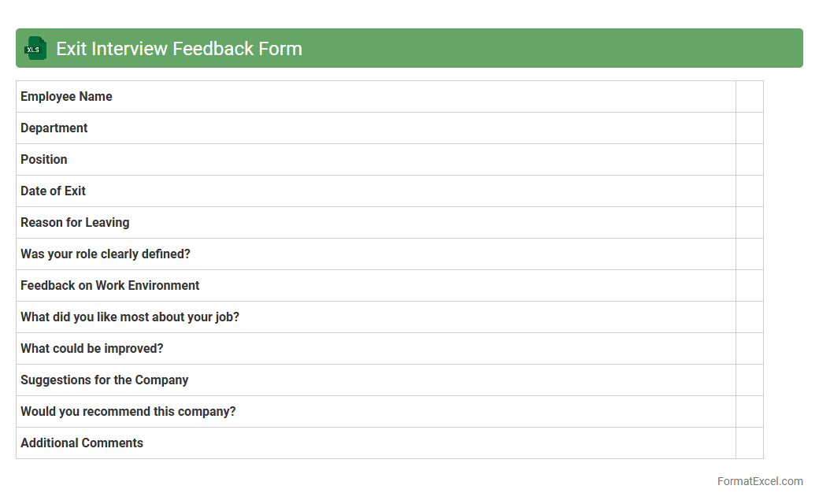819x504 pixels.
Task: Select the Reason for Leaving label
Action: pyautogui.click(x=75, y=223)
